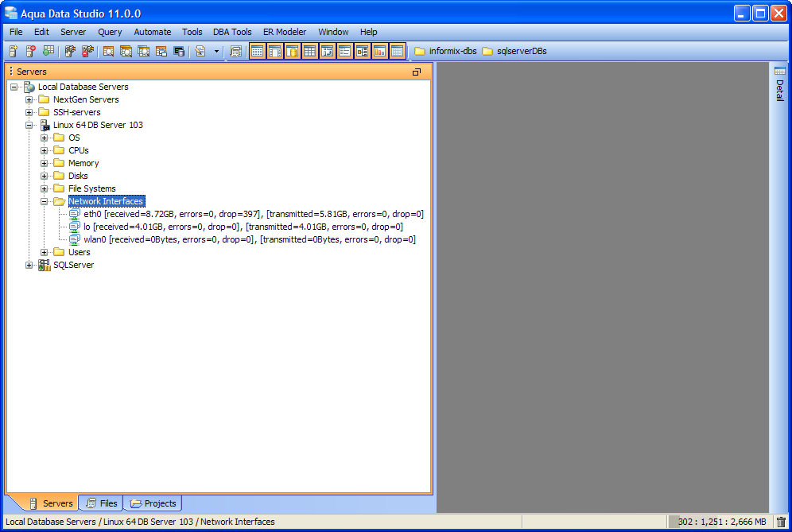Click the sqlserverDBs bookmark label
The width and height of the screenshot is (792, 532).
coord(522,51)
